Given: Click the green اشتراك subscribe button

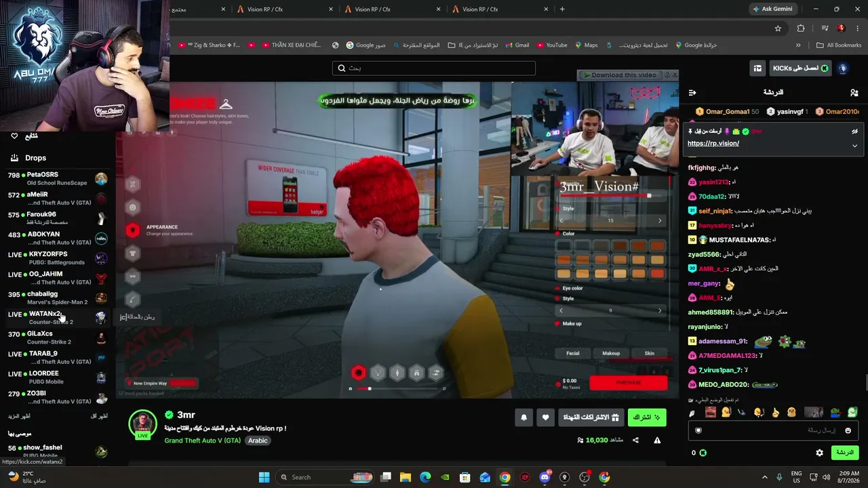Looking at the screenshot, I should click(x=647, y=418).
